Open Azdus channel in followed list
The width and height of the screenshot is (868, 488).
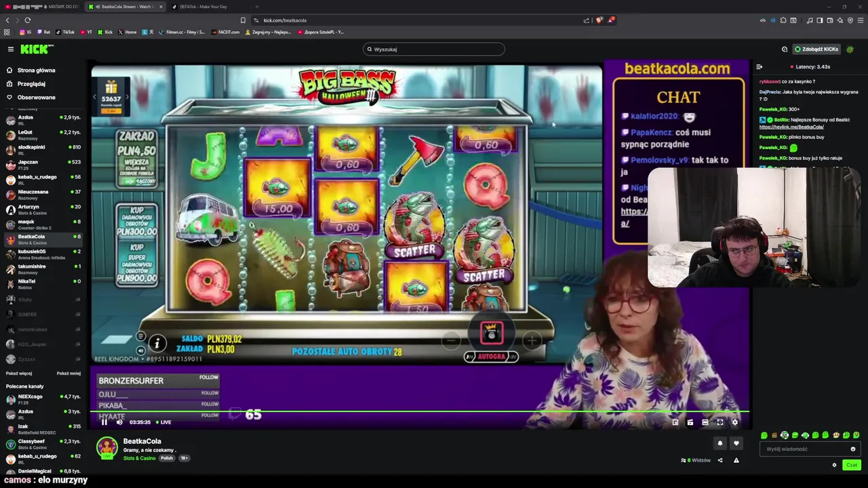pos(42,120)
